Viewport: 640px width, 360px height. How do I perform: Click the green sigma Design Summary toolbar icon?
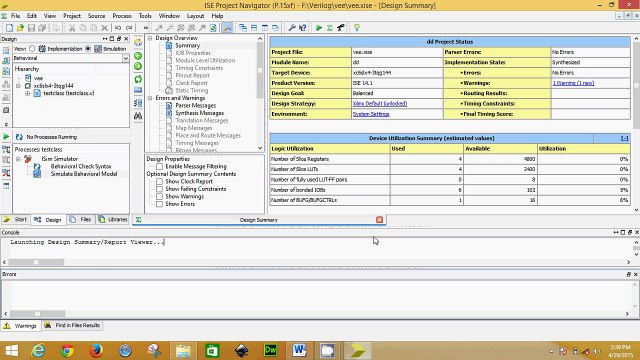329,28
